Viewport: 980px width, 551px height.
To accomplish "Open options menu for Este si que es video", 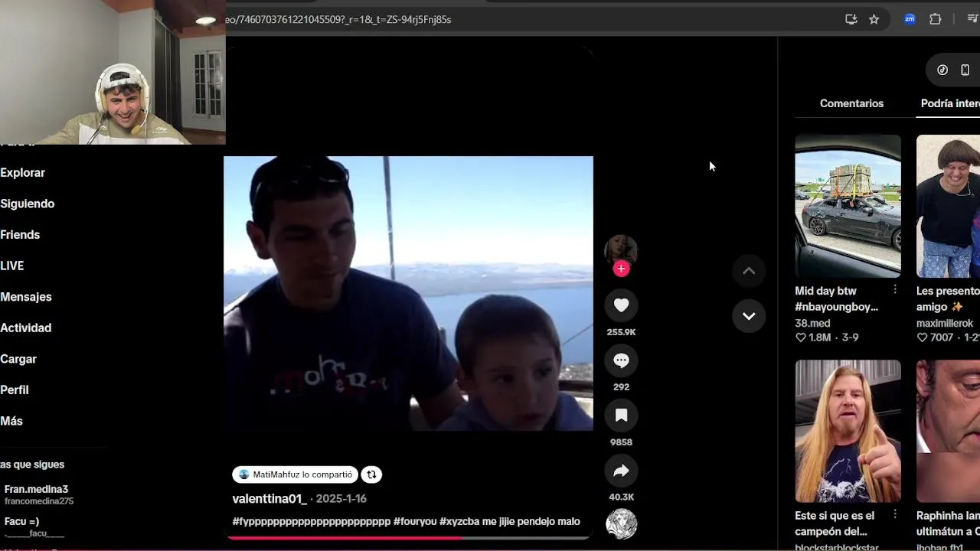I will click(x=894, y=515).
